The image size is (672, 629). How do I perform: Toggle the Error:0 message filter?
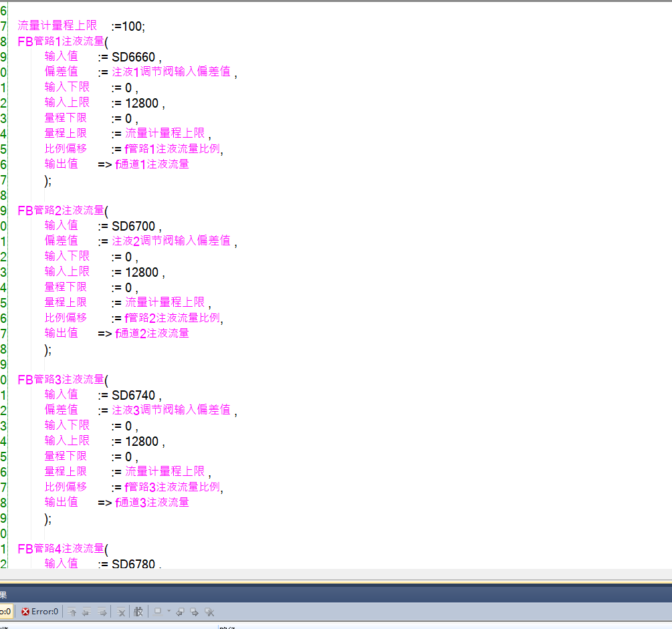click(x=40, y=611)
